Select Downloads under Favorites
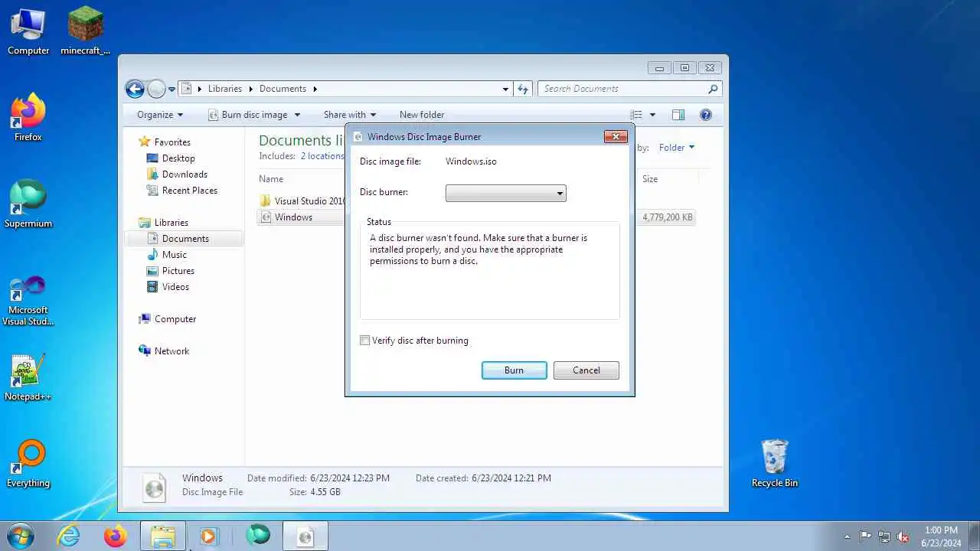980x551 pixels. (x=185, y=174)
